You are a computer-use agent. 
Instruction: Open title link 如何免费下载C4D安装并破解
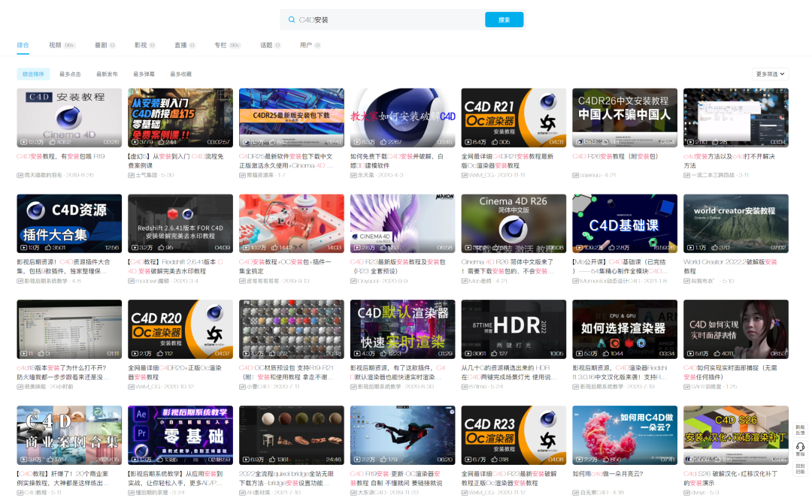tap(397, 161)
